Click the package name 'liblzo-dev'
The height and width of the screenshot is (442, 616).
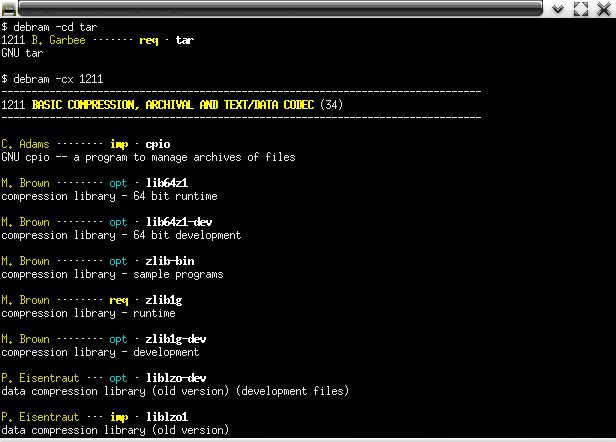click(176, 378)
